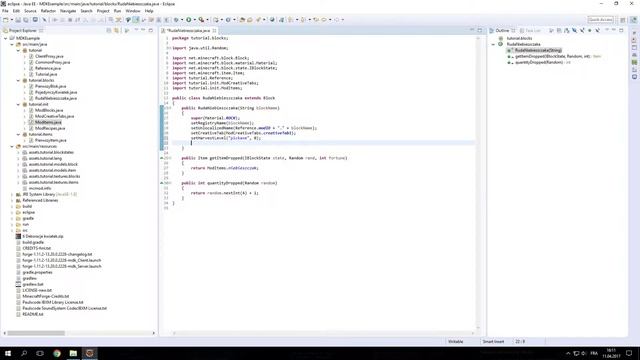
Task: Open the File menu
Action: [x=5, y=11]
